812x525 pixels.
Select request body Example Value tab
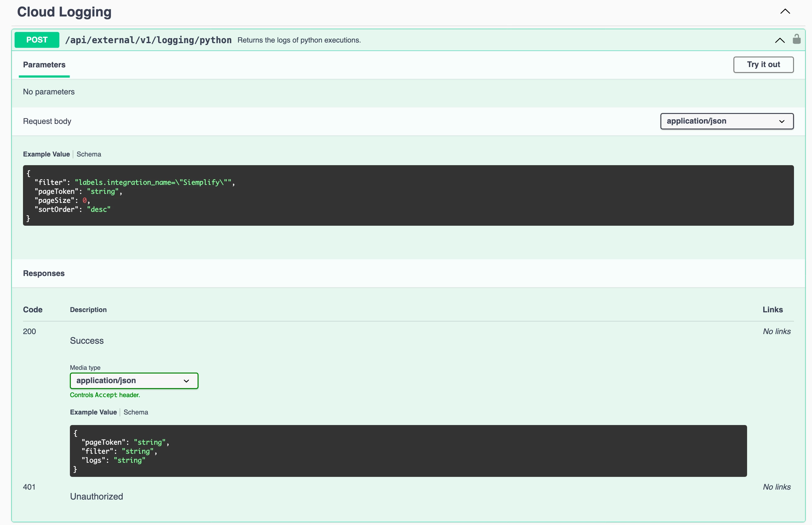pos(46,154)
